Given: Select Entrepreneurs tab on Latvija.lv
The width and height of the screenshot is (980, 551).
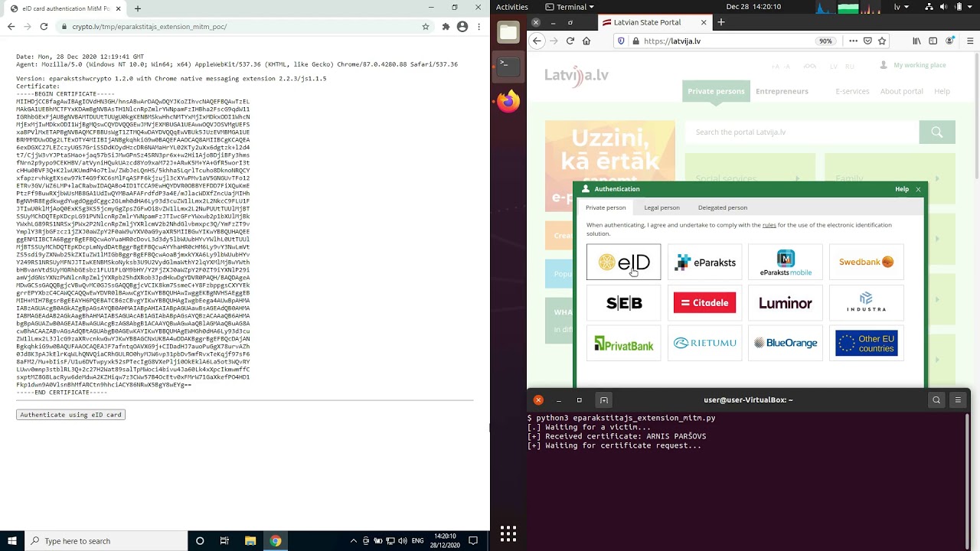Looking at the screenshot, I should 782,91.
